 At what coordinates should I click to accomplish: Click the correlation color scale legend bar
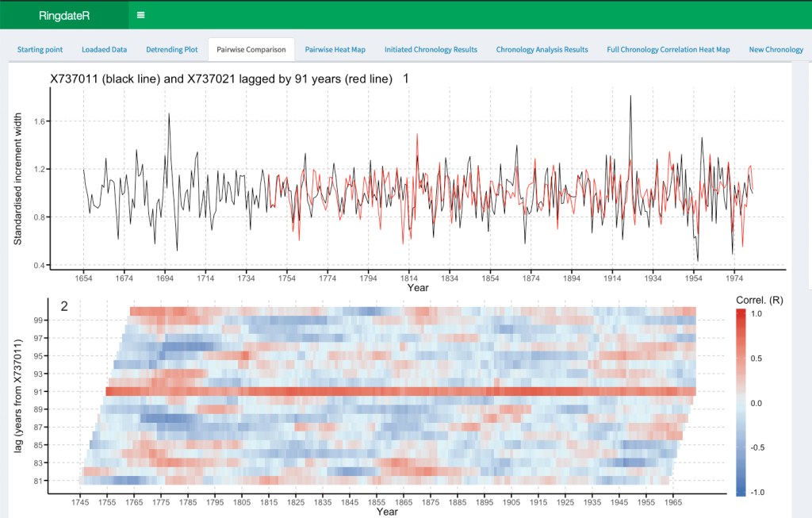pos(738,403)
